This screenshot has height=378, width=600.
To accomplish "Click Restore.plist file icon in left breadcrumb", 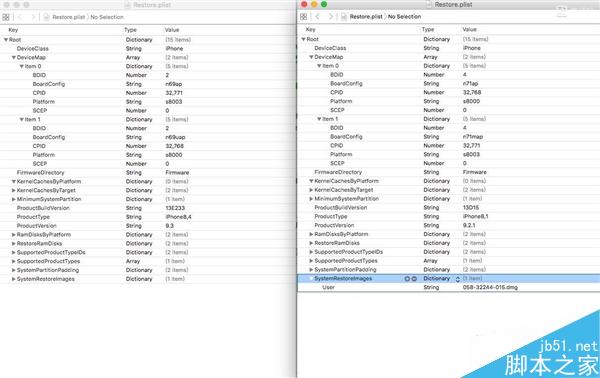I will [46, 17].
